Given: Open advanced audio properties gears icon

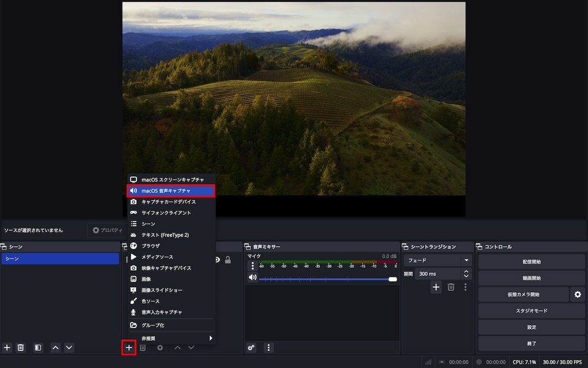Looking at the screenshot, I should coord(251,348).
